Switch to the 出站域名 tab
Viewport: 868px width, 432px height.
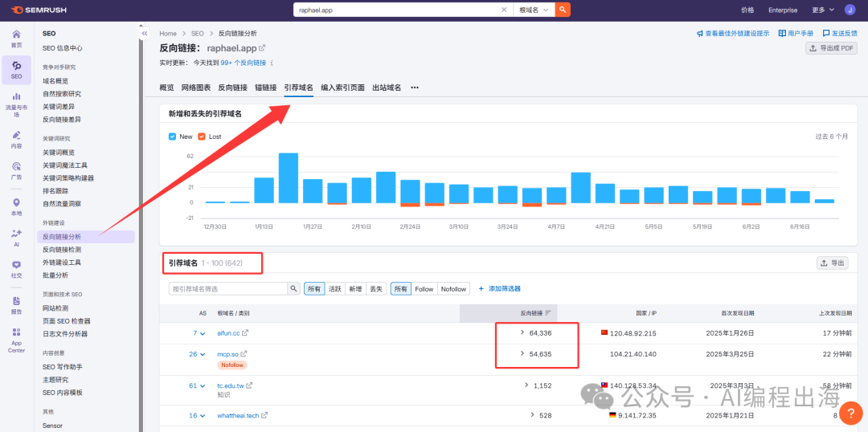387,88
